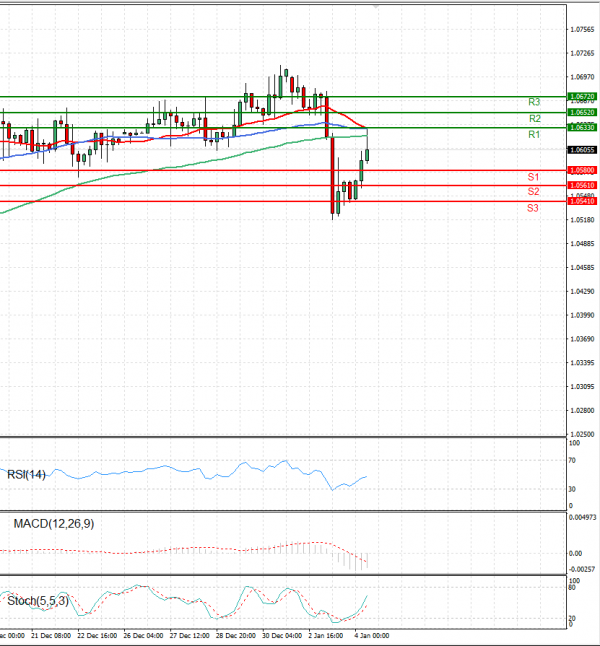Click the 1.03095 price axis value

click(582, 387)
